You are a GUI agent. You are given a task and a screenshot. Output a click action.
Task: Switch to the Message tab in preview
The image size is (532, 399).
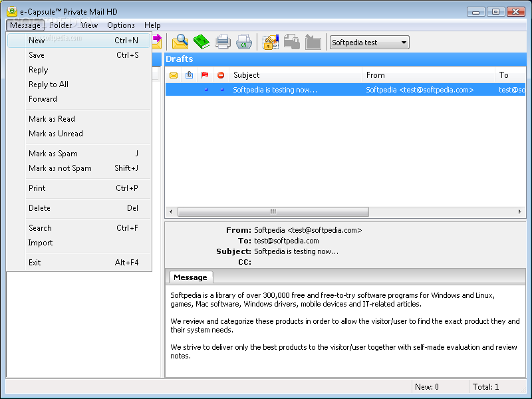pyautogui.click(x=190, y=277)
